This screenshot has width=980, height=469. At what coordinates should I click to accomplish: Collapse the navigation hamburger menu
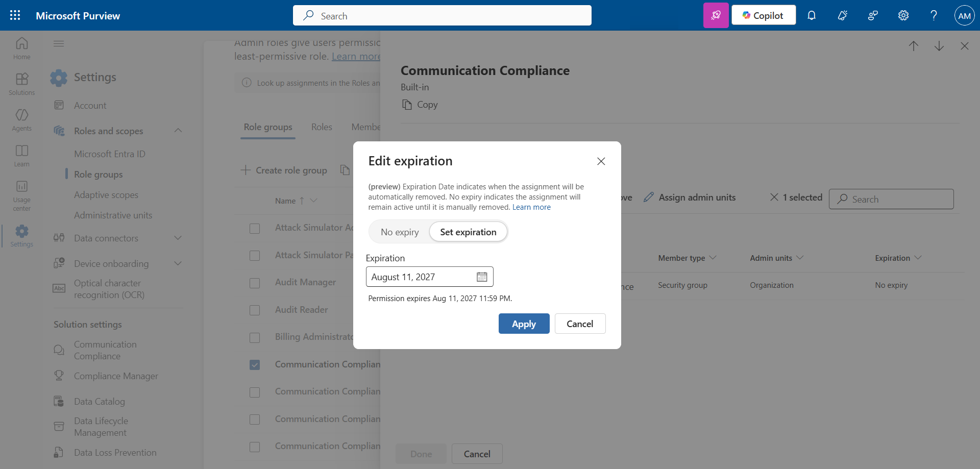59,44
